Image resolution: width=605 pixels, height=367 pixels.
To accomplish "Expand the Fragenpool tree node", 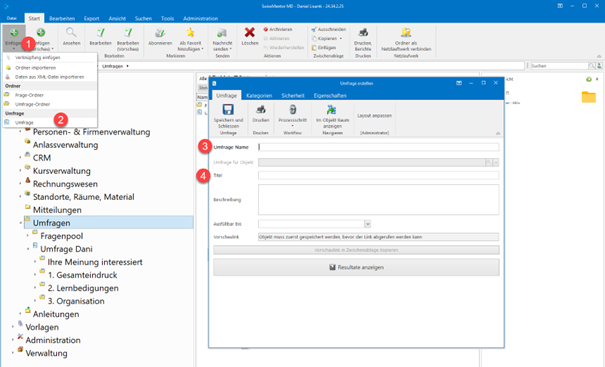I will (x=27, y=236).
